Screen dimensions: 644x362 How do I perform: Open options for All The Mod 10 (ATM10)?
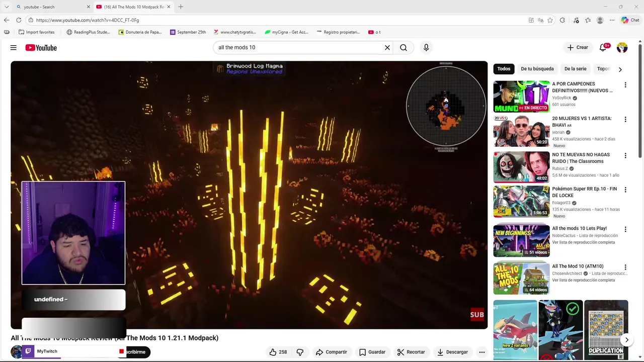[x=625, y=267]
